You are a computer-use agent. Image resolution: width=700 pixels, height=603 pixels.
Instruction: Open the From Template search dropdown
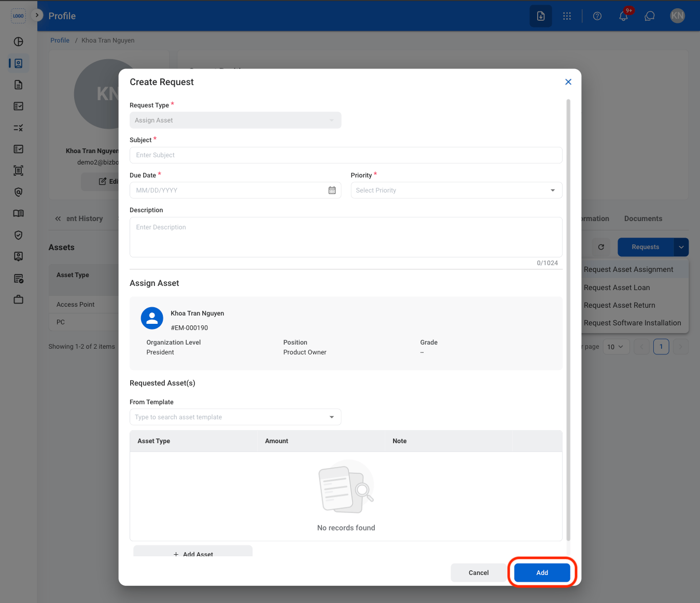[235, 417]
